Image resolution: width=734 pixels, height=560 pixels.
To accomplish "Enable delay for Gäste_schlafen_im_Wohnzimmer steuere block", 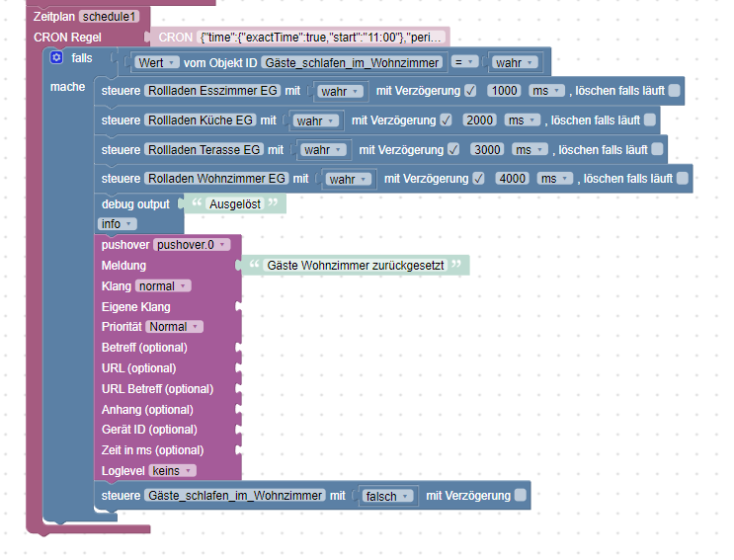I will point(520,496).
